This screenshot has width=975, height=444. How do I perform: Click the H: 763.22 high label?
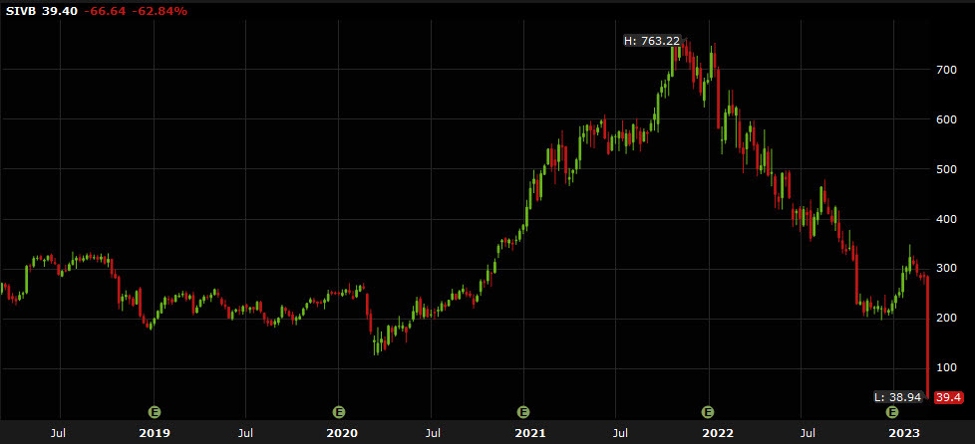pos(651,41)
